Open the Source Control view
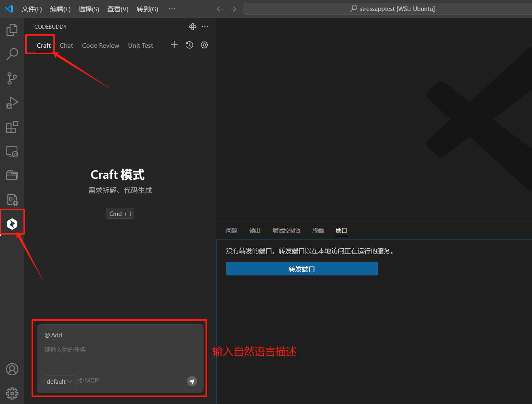This screenshot has height=404, width=532. click(x=12, y=78)
